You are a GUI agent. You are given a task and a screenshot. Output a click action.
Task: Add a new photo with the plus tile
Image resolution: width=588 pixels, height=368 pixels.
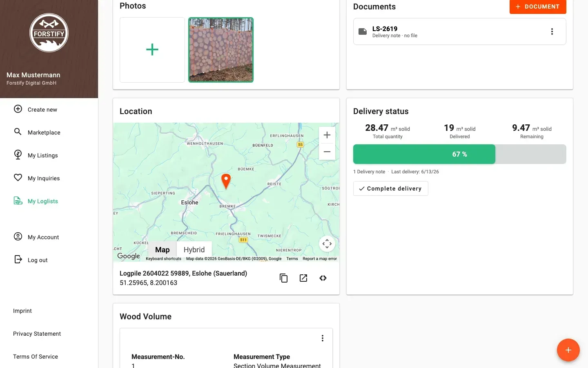[x=152, y=50]
